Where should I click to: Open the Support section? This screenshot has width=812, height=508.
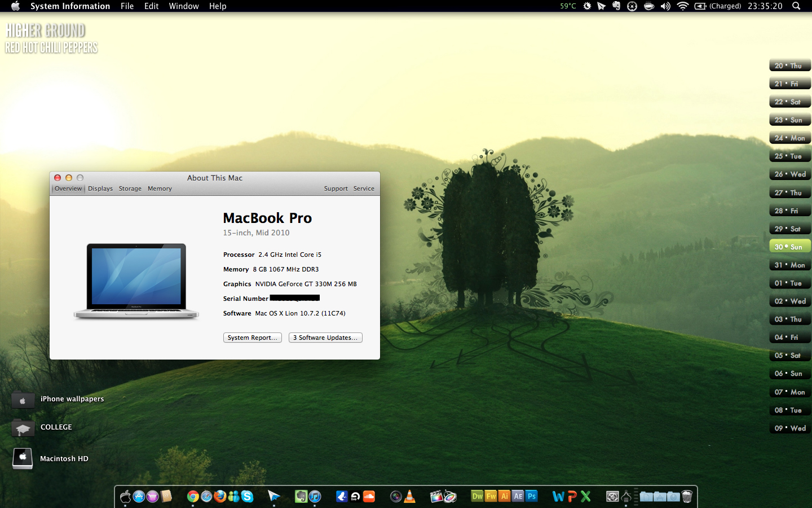pos(336,189)
